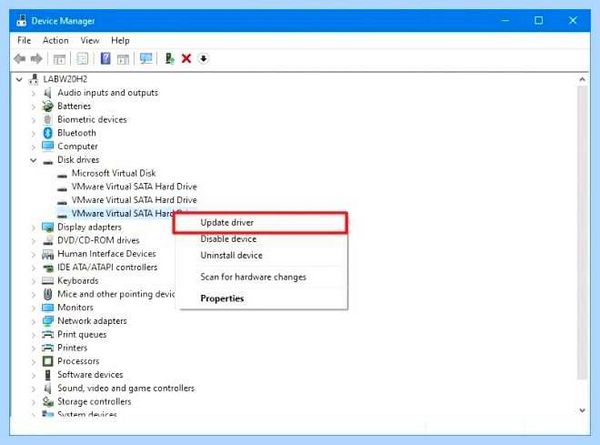
Task: Click the Update driver toolbar icon
Action: 170,59
